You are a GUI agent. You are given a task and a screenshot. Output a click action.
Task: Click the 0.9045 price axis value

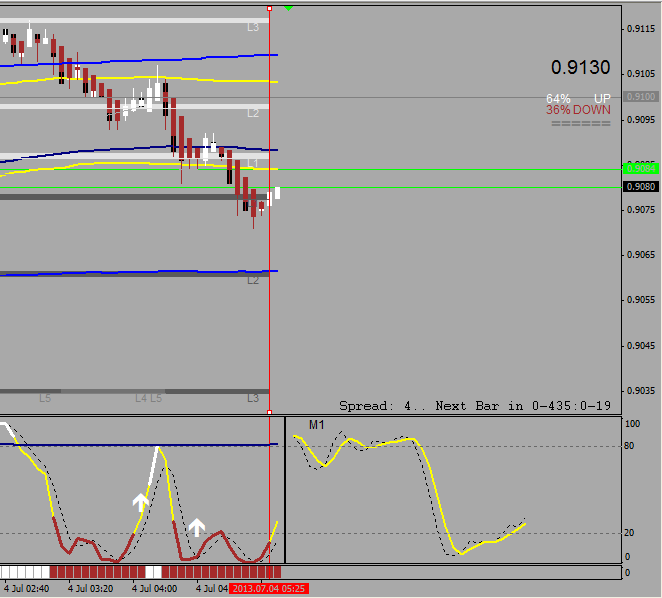(641, 345)
